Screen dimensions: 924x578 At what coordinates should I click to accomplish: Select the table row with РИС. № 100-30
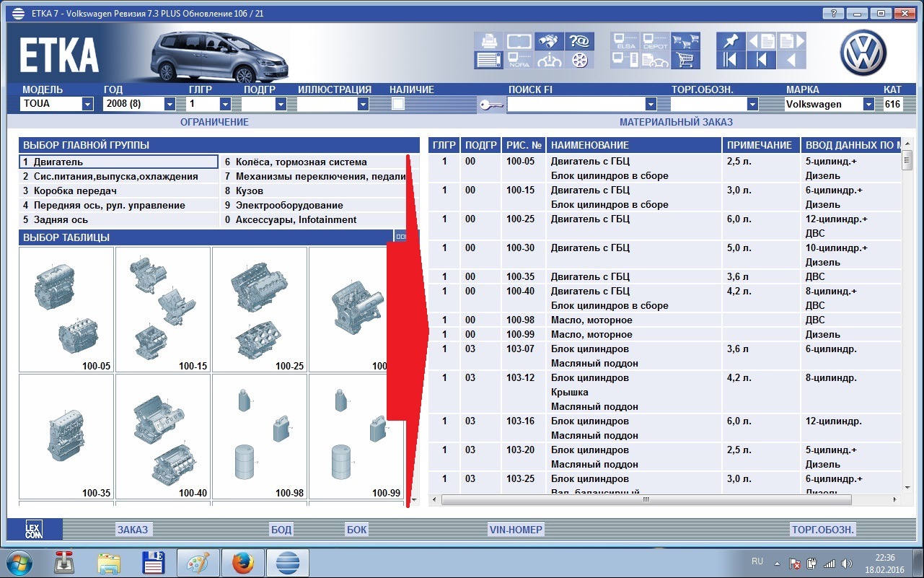pyautogui.click(x=665, y=255)
